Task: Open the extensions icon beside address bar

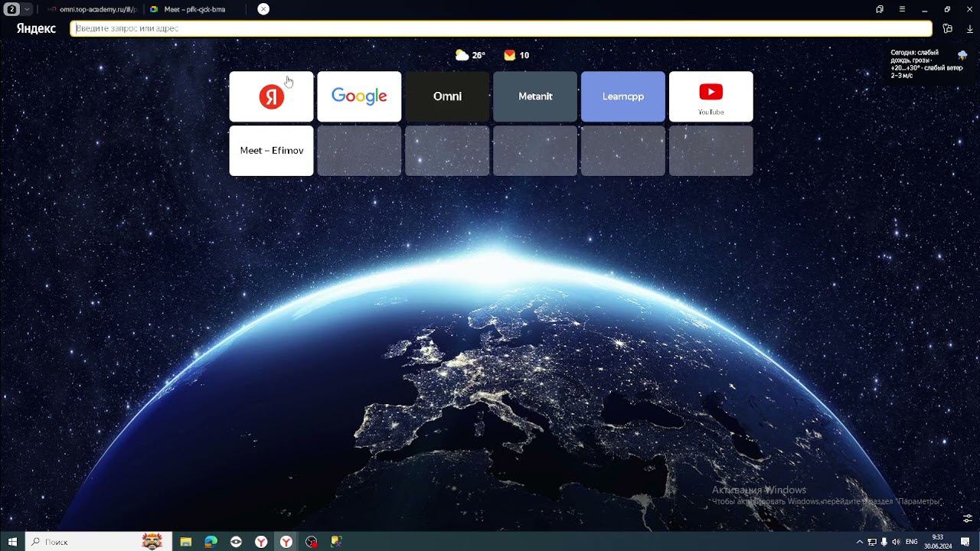Action: click(948, 29)
